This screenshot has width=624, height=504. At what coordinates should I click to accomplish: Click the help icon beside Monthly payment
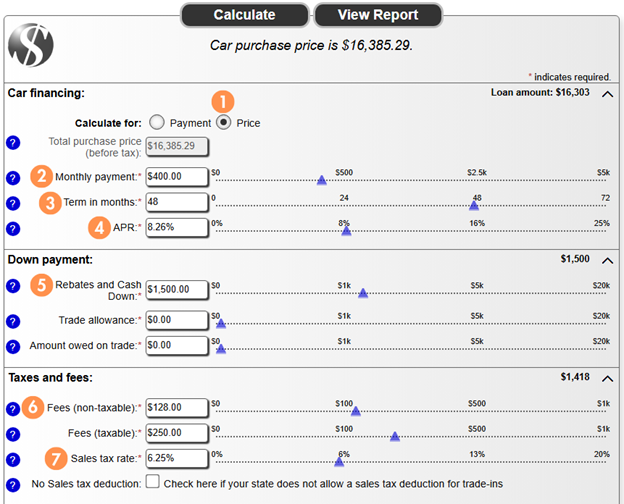pos(12,178)
